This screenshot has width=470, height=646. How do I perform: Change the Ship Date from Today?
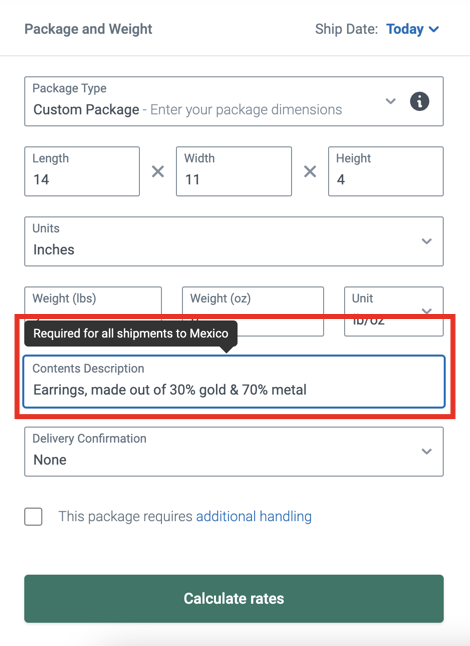pyautogui.click(x=412, y=29)
